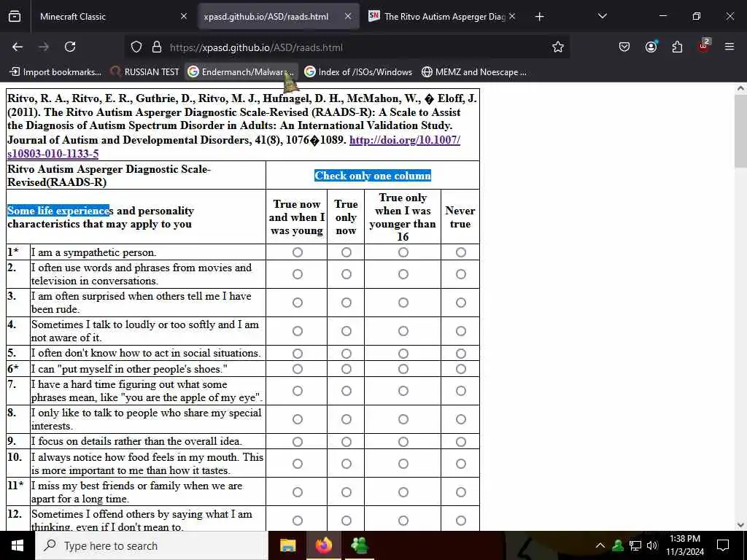Open the tracking protection shield icon
This screenshot has width=747, height=560.
(x=136, y=47)
